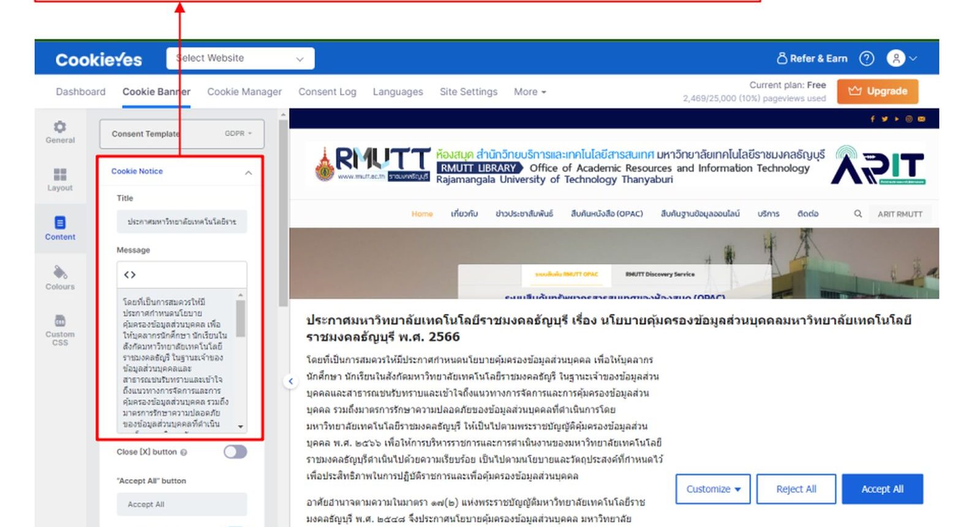Click the Cookie Notice section title
The width and height of the screenshot is (980, 527).
pos(137,171)
